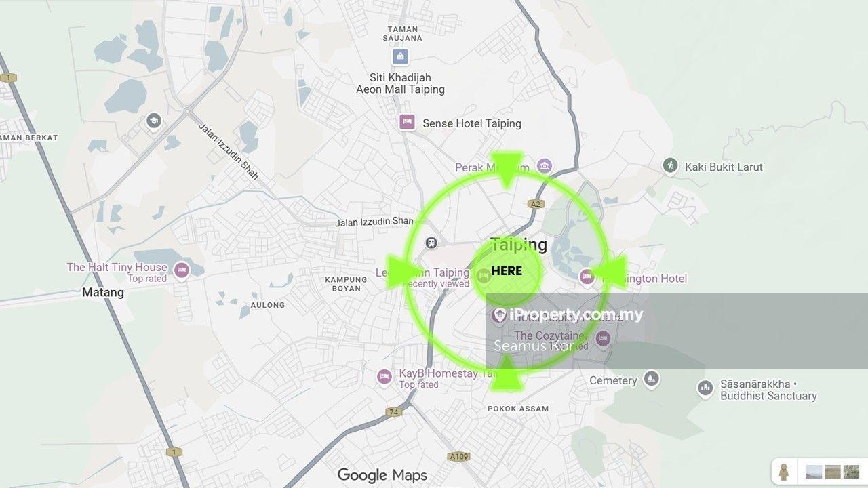Select The Halt Tiny House label
Viewport: 868px width, 488px height.
click(x=117, y=267)
